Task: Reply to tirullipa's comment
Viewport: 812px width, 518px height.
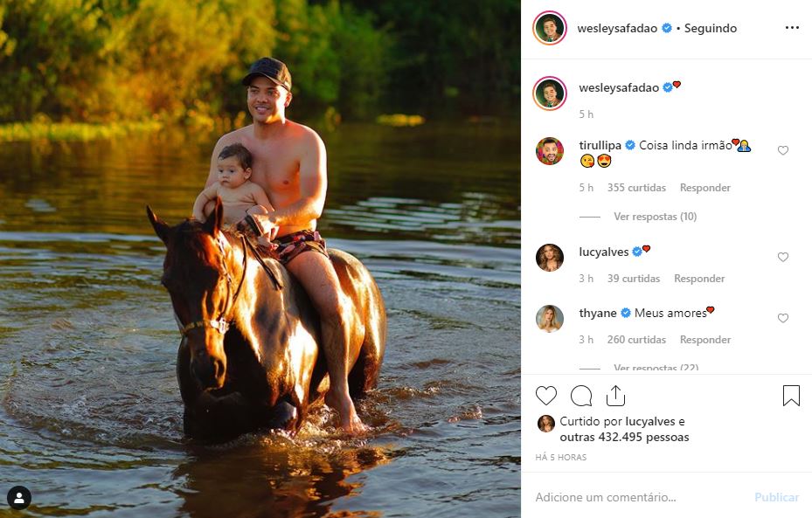Action: coord(704,188)
